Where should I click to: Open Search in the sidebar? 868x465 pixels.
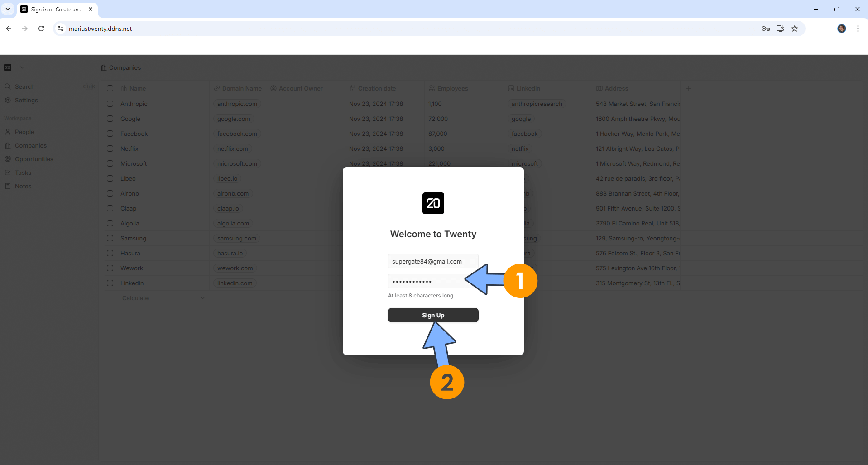(x=24, y=86)
